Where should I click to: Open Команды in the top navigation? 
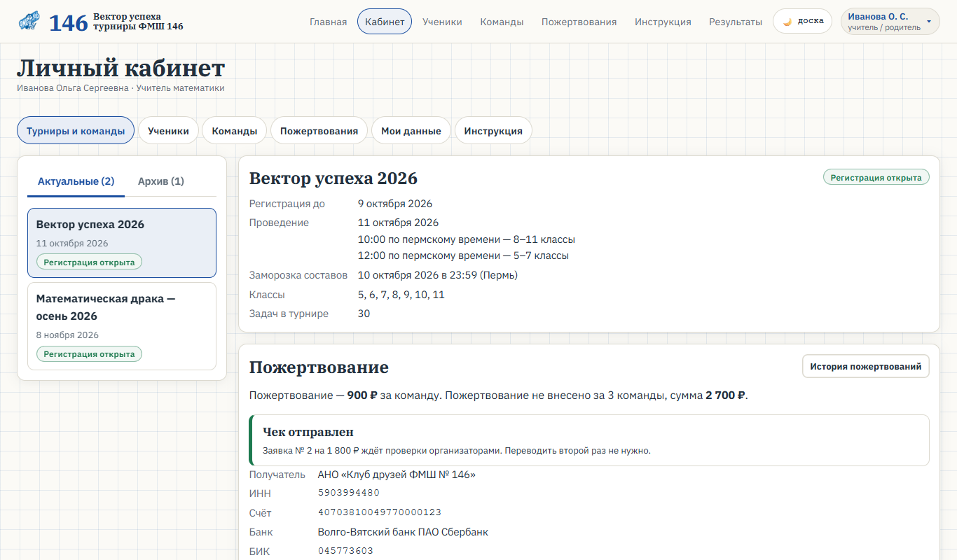502,22
